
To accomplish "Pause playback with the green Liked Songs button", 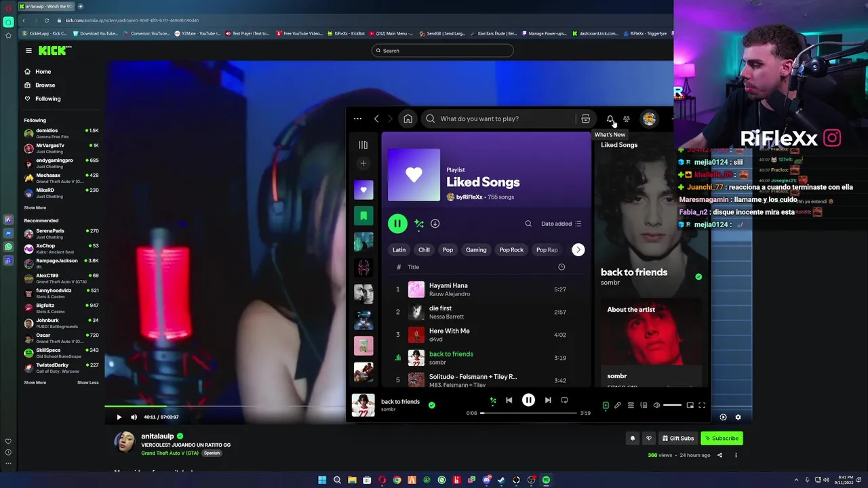I will (397, 224).
